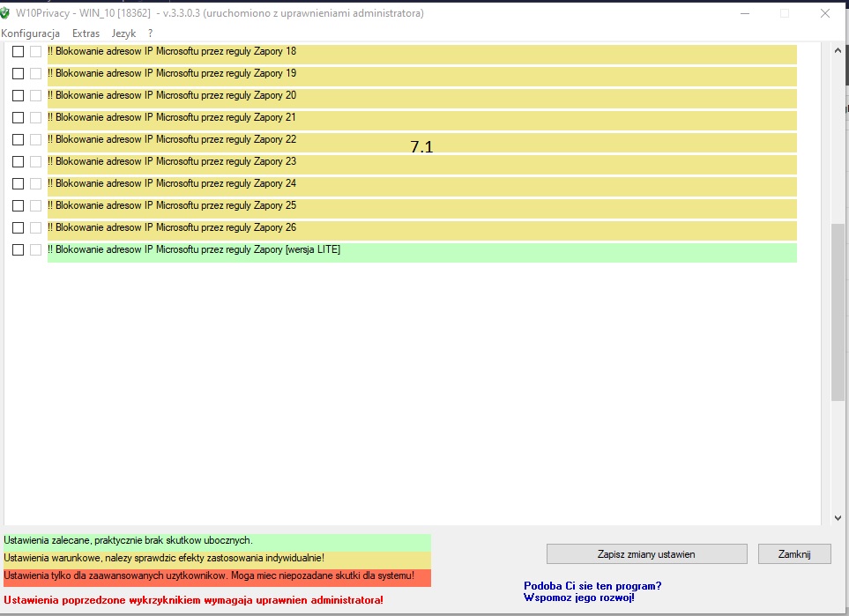Select text 'Blokowanie adresow IP ... Zapory 18'
849x616 pixels.
pyautogui.click(x=172, y=51)
